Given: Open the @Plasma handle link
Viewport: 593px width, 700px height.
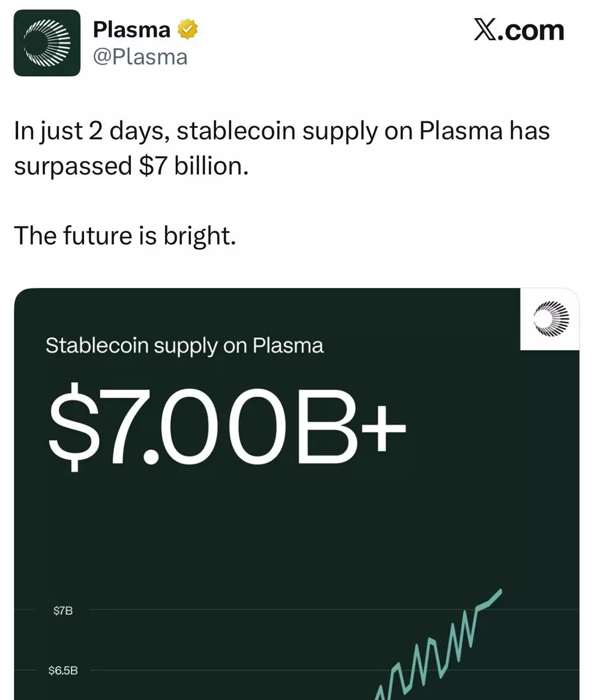Looking at the screenshot, I should point(140,57).
